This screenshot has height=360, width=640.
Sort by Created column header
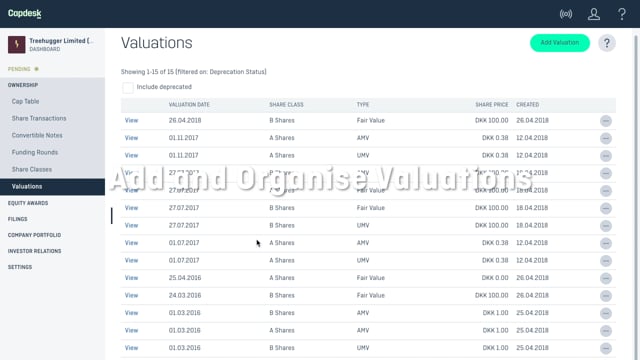(527, 105)
